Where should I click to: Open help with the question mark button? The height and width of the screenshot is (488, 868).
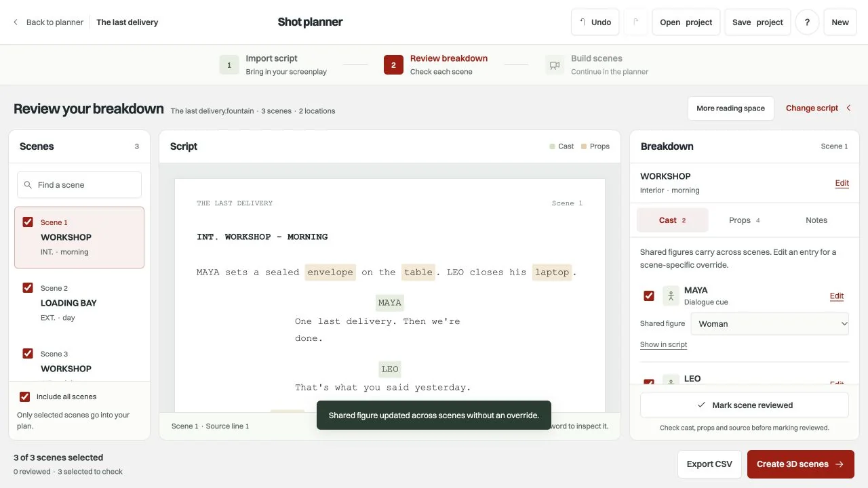(807, 22)
